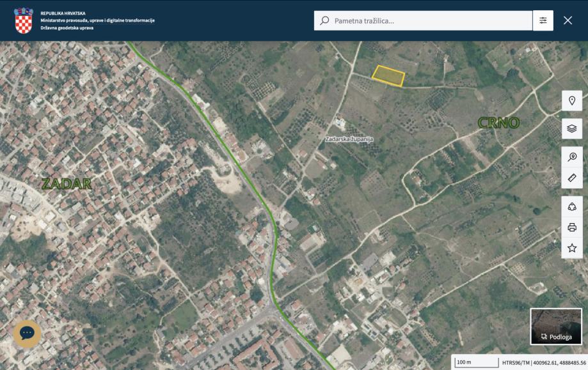Click the ZADAR map label

(66, 184)
